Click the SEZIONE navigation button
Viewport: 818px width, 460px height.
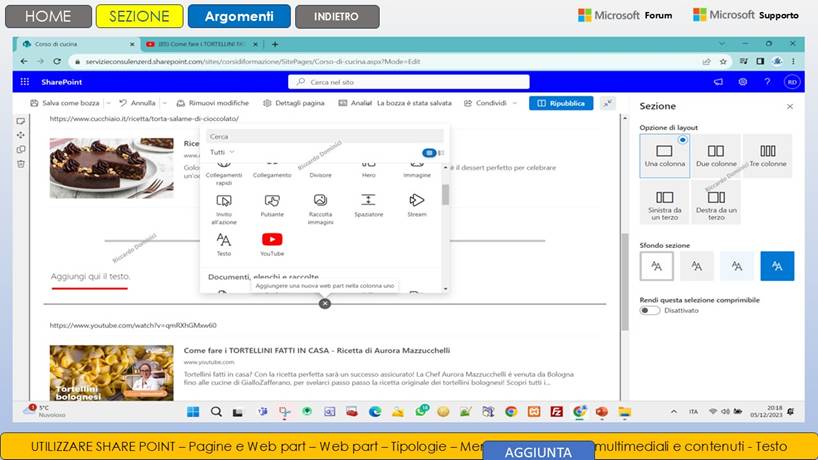pos(139,16)
